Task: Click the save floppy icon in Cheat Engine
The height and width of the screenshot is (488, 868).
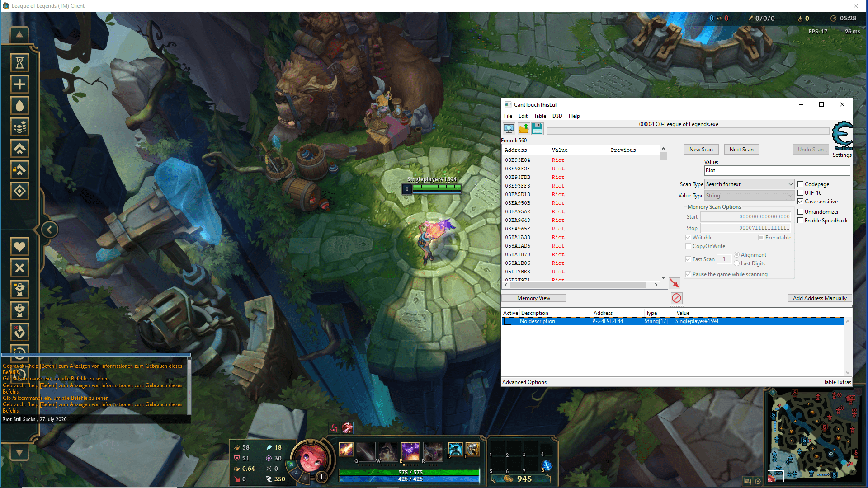Action: point(537,129)
